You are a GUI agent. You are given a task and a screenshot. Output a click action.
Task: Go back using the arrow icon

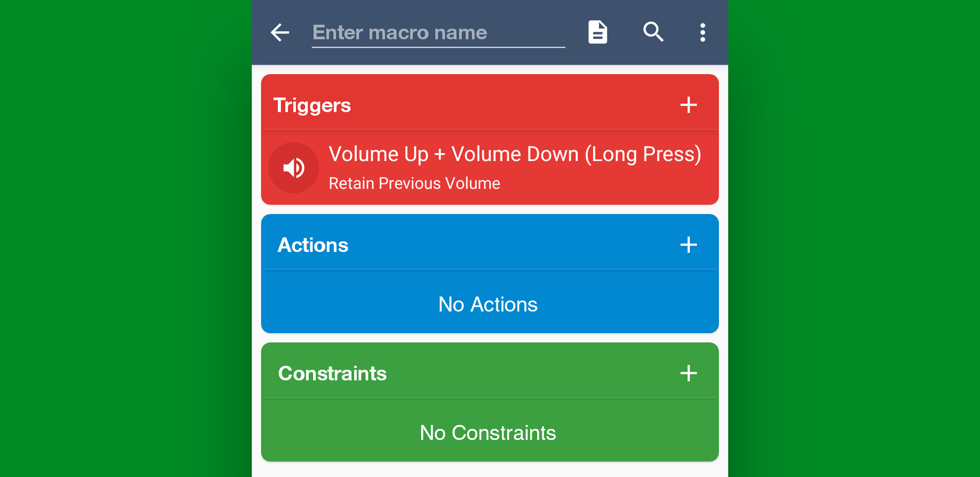(280, 33)
